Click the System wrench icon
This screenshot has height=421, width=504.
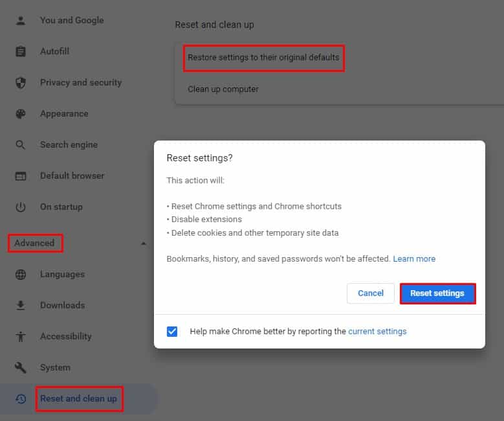click(x=20, y=367)
